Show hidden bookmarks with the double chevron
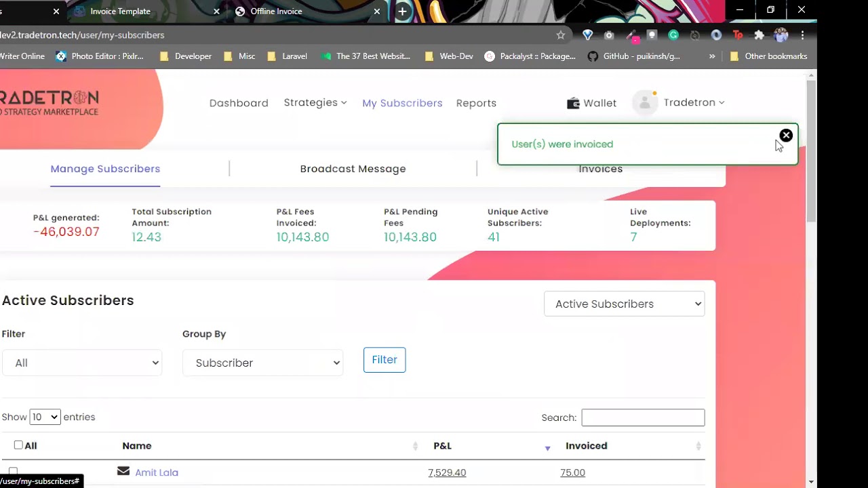The width and height of the screenshot is (868, 488). pyautogui.click(x=712, y=56)
